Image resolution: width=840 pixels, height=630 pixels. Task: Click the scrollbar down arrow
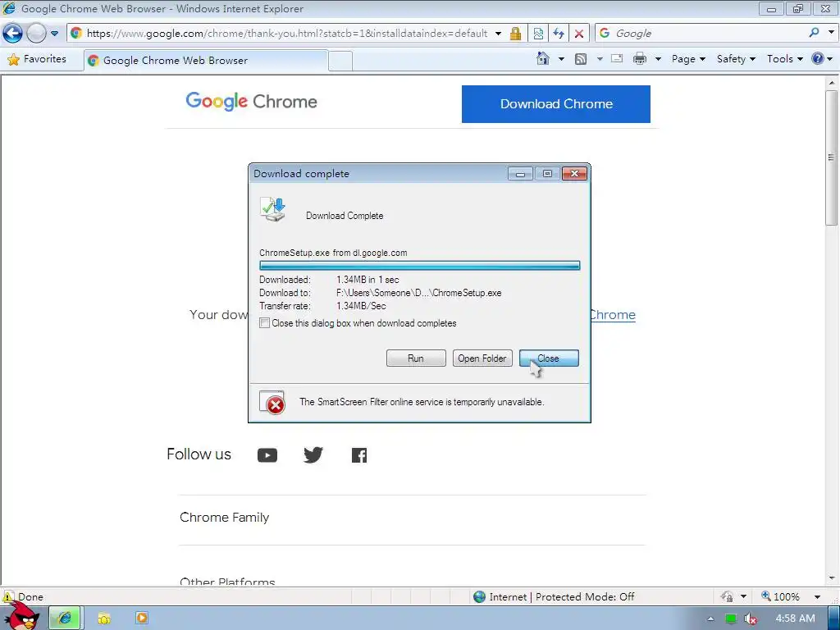(832, 578)
